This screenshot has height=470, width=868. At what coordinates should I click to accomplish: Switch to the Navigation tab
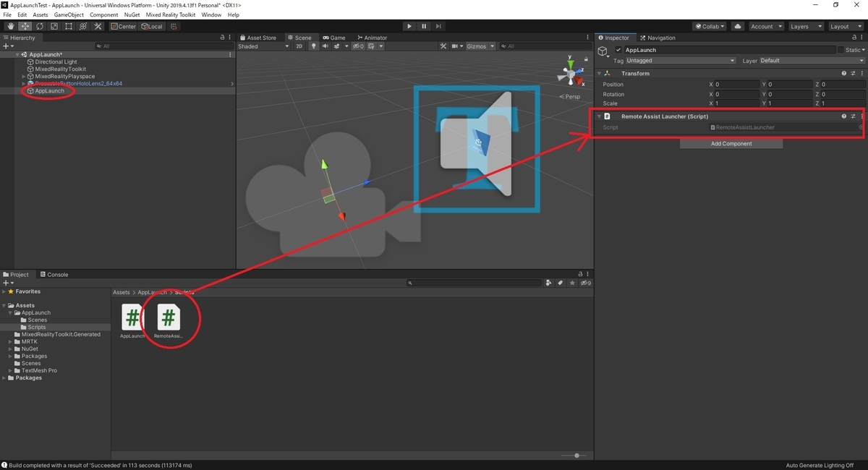tap(658, 38)
